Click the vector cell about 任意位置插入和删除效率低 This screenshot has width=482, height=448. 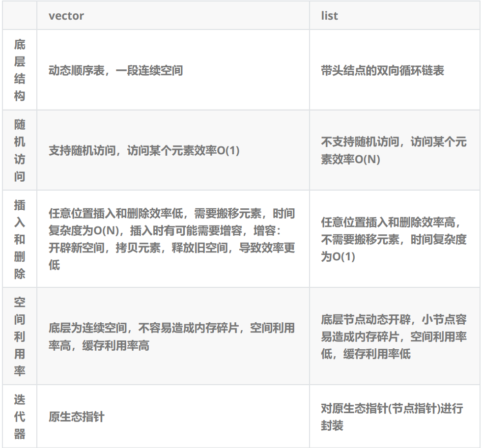(x=172, y=239)
